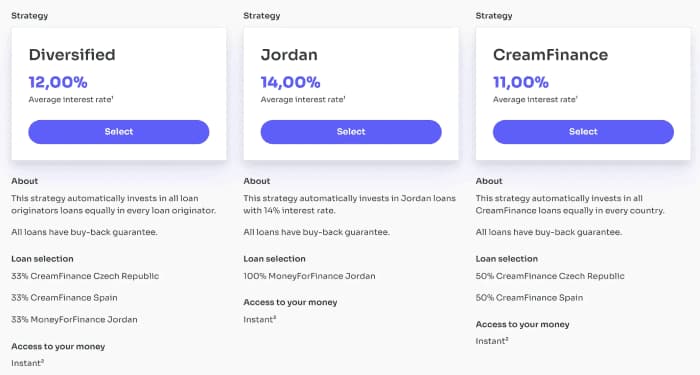Click buy-back guarantee text under CreamFinance

549,232
